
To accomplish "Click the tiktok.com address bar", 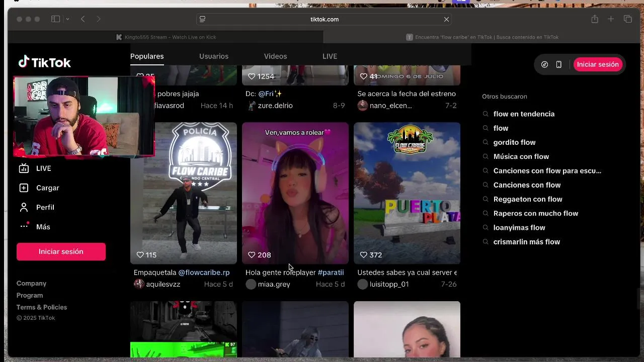I will [324, 19].
